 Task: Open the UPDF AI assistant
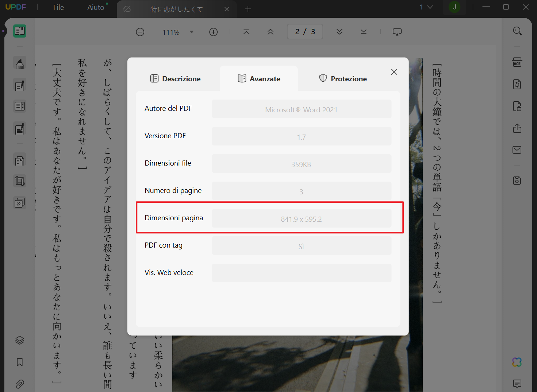517,362
